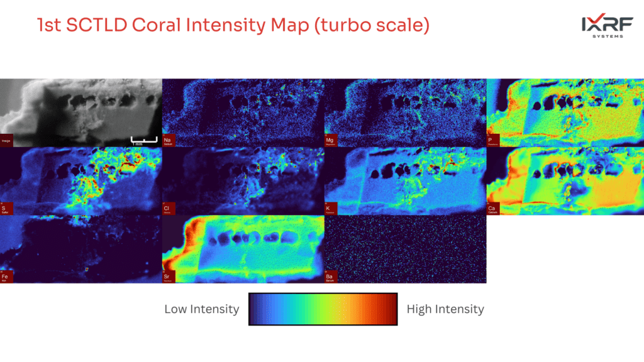Select the Mg magnesium intensity map
The image size is (644, 362).
(406, 112)
